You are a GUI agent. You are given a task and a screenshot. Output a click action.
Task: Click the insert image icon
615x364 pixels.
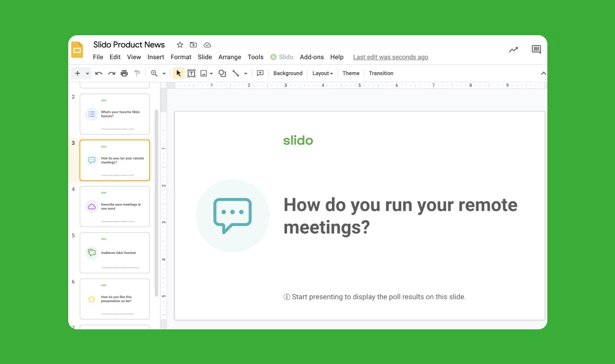[x=203, y=73]
